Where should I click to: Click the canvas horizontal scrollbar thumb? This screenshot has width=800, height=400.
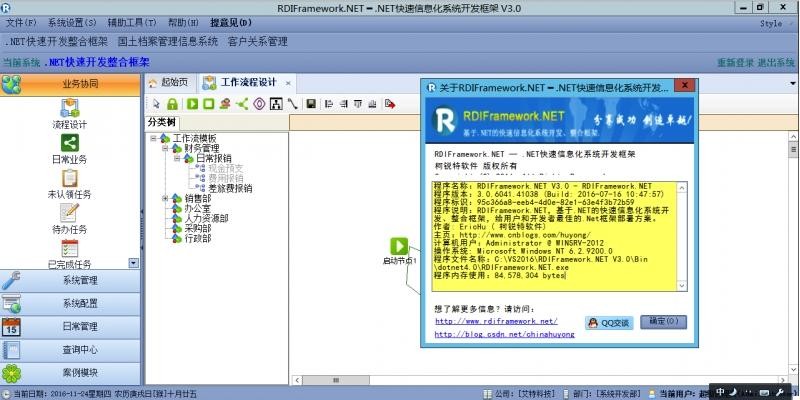point(336,380)
